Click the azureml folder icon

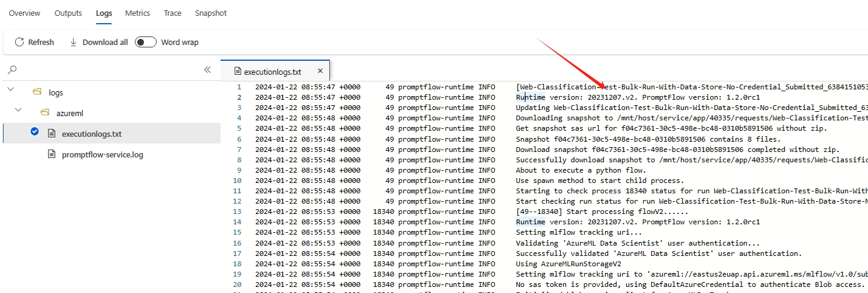pyautogui.click(x=44, y=113)
